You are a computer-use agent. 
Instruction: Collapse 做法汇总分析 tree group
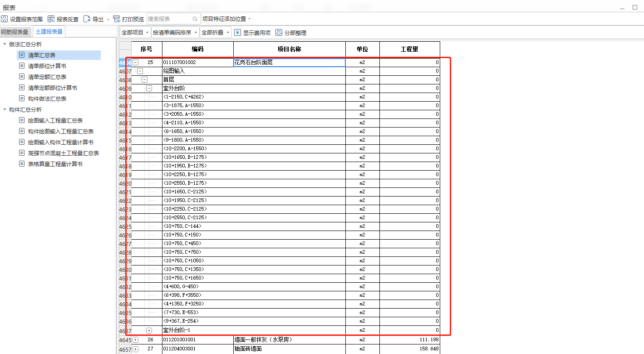5,44
